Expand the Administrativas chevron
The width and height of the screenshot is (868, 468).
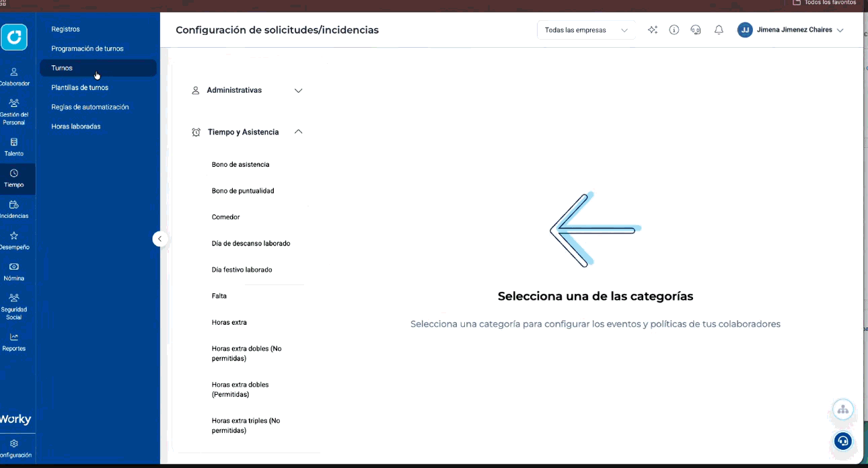(299, 90)
